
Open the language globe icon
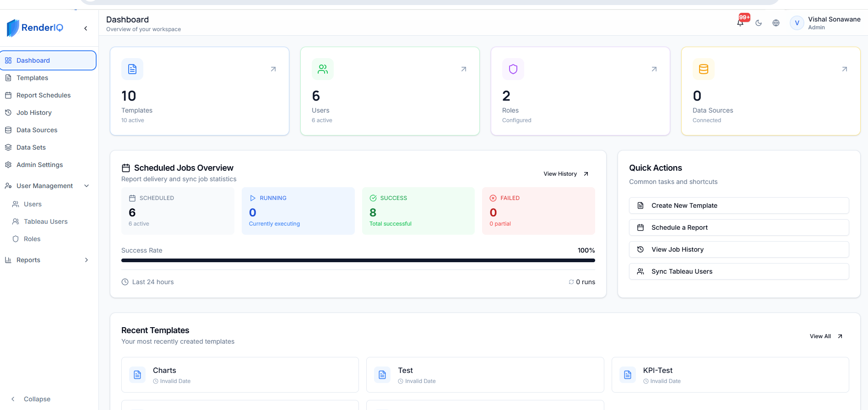coord(776,23)
